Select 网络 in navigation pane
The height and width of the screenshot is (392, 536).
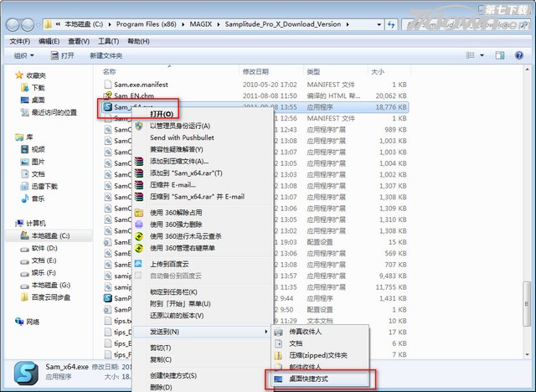(28, 322)
